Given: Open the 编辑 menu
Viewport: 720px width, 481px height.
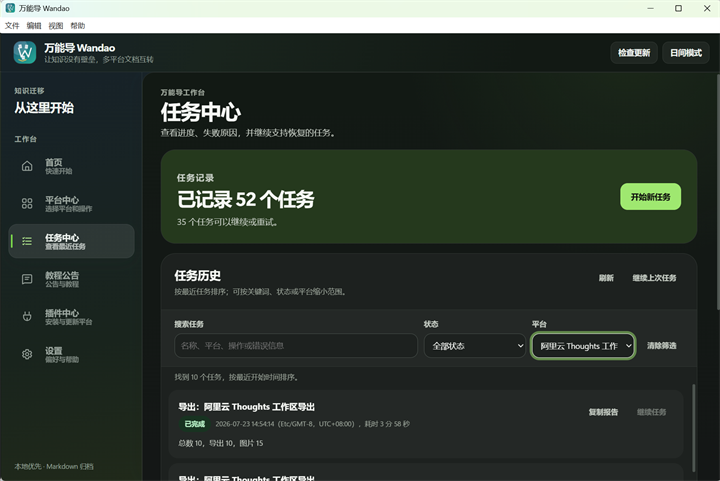Looking at the screenshot, I should 34,26.
